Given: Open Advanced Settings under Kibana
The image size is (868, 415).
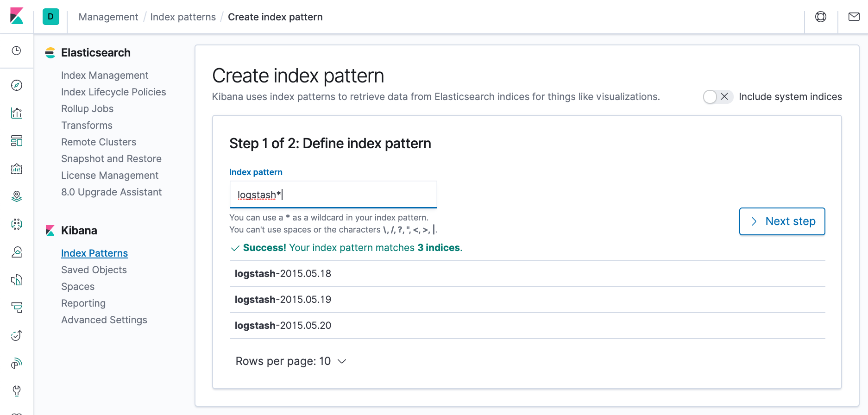Looking at the screenshot, I should (104, 320).
